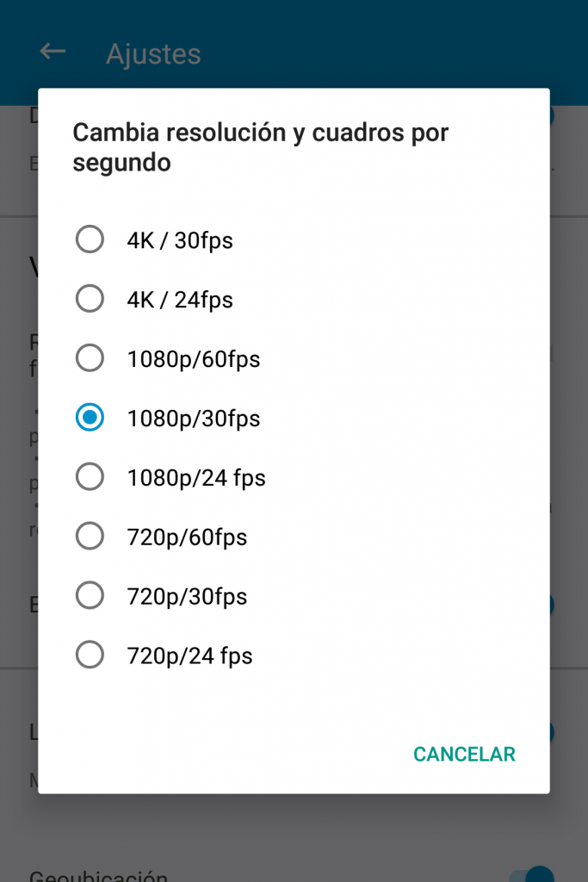Click the Ajustes header title
588x882 pixels.
point(153,54)
